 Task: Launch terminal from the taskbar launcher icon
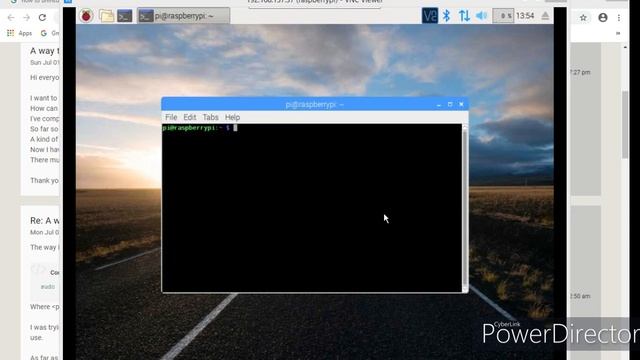pyautogui.click(x=124, y=16)
